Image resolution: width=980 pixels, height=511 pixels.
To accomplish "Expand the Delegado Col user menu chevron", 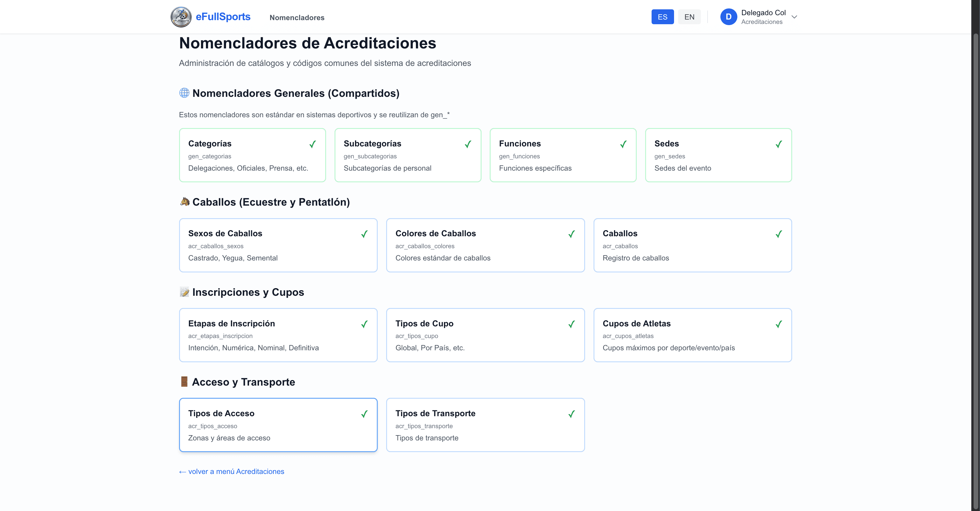I will [794, 17].
